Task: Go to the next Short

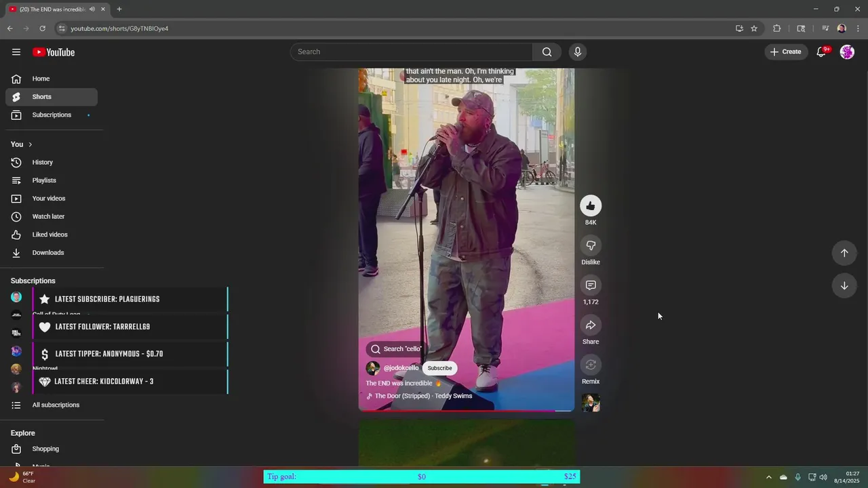Action: pos(844,285)
